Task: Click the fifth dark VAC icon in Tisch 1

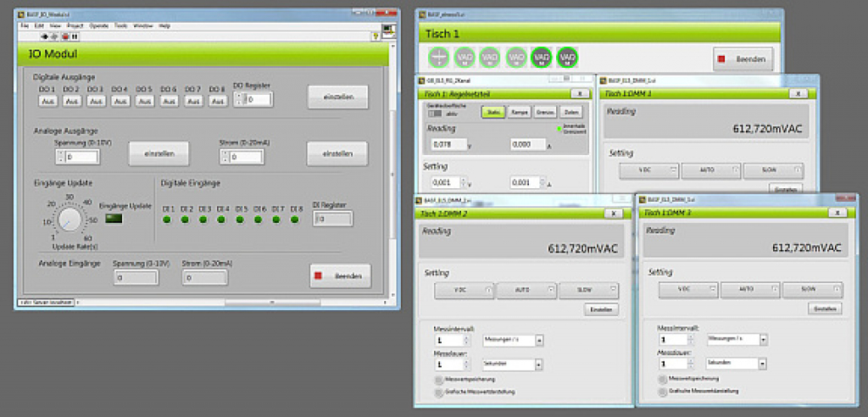Action: pyautogui.click(x=542, y=58)
